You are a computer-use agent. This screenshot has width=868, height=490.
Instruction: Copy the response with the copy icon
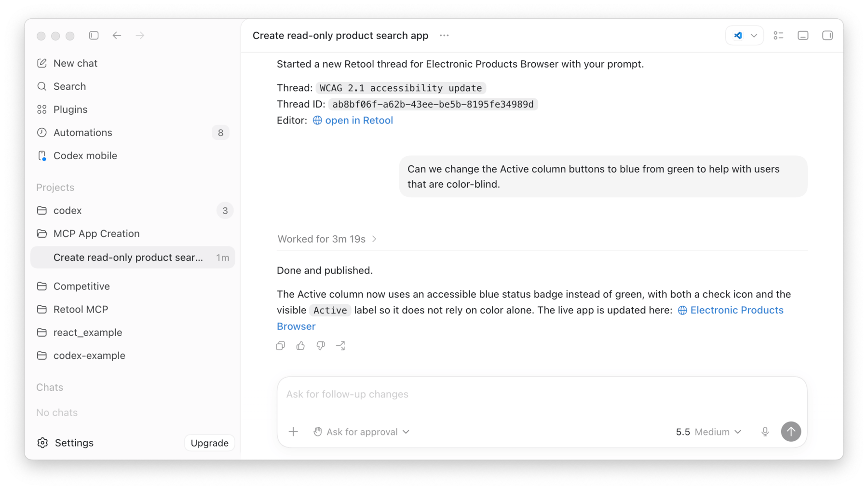click(x=281, y=346)
